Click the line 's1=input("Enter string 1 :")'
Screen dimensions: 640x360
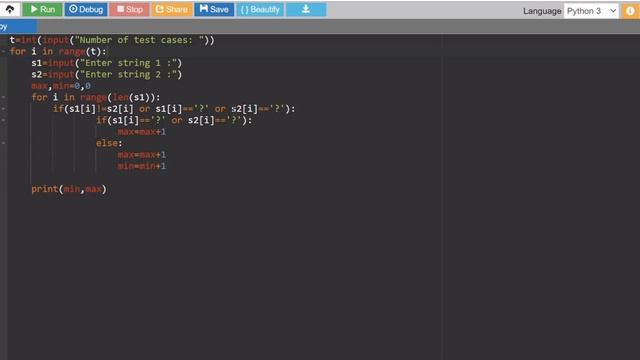pos(107,63)
